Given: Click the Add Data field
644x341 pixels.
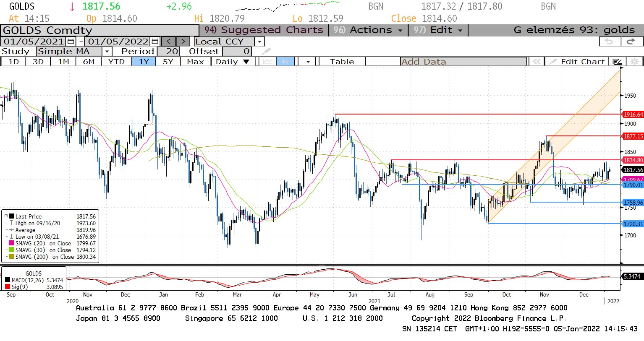Looking at the screenshot, I should pos(463,62).
